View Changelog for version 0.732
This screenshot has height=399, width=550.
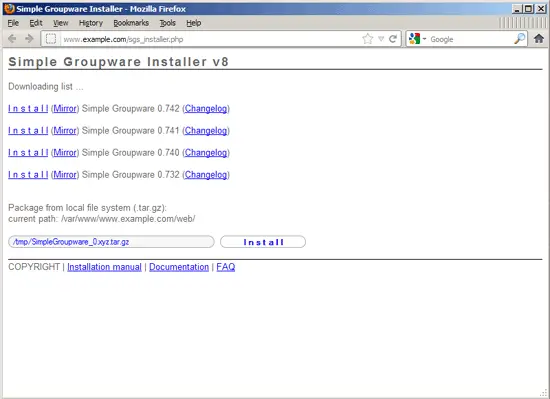tap(206, 175)
